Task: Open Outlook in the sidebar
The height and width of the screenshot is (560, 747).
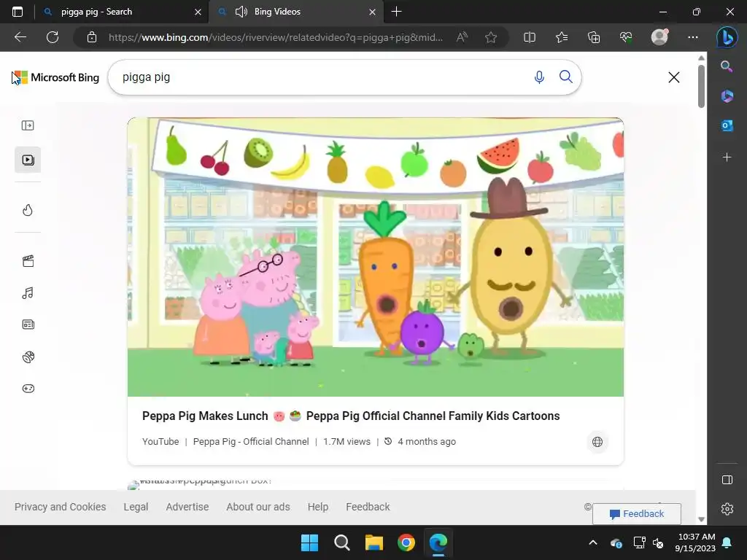Action: point(727,125)
